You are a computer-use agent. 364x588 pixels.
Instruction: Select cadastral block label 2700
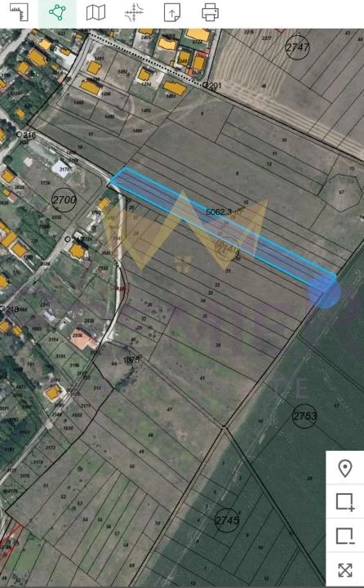point(64,200)
